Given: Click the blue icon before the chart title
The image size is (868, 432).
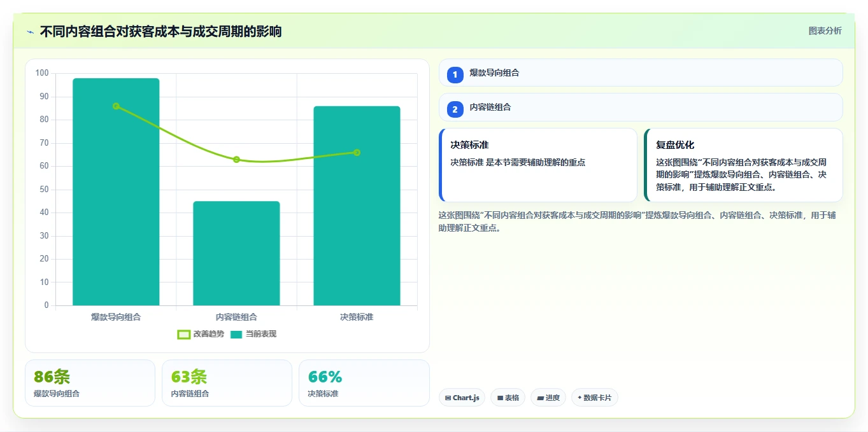Looking at the screenshot, I should pyautogui.click(x=30, y=32).
